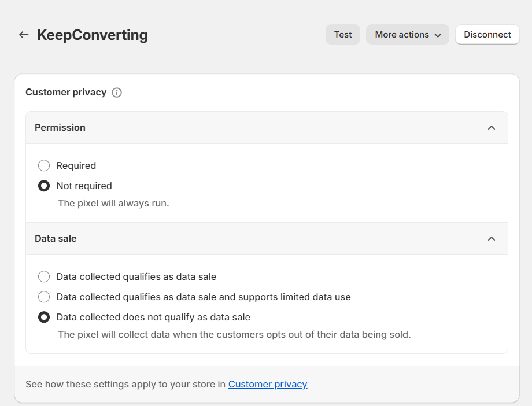Click the Data sale section header label
Image resolution: width=532 pixels, height=406 pixels.
click(56, 239)
